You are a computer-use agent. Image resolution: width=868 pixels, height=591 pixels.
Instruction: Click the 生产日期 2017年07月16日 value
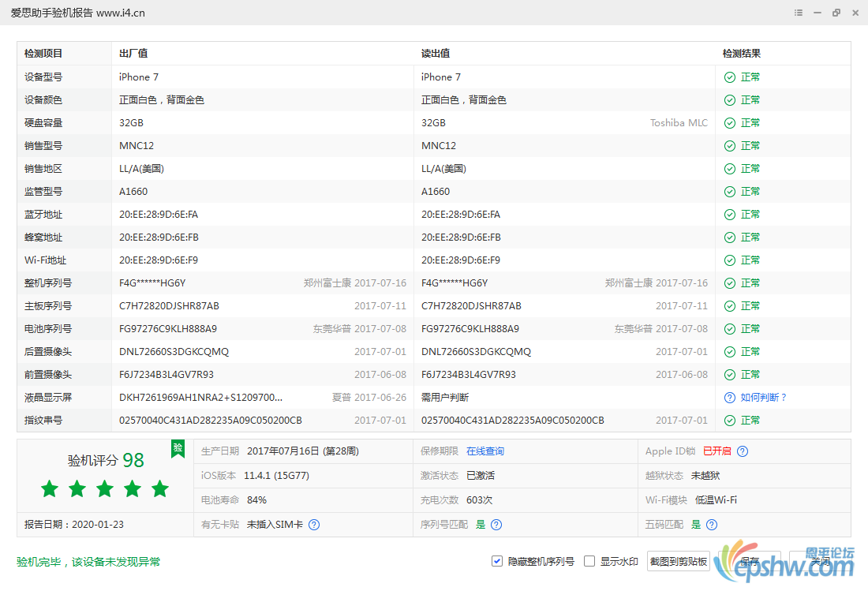point(303,451)
